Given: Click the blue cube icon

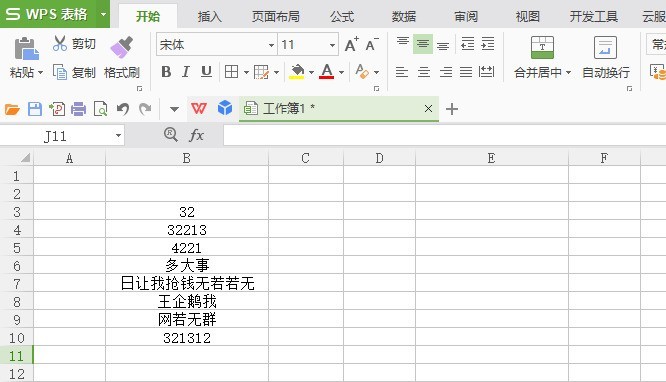Looking at the screenshot, I should [x=225, y=108].
